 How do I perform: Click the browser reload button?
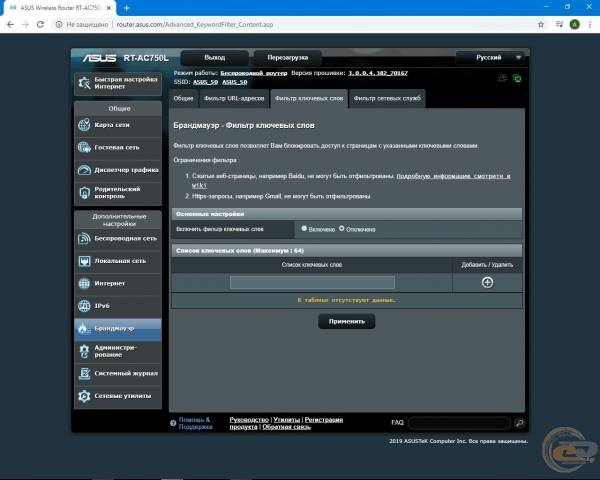pos(45,23)
